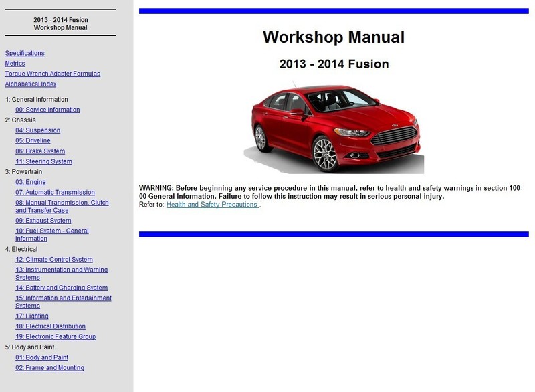Click the sidebar '2013 - 2014 Fusion Workshop Manual' title
535x392 pixels.
click(60, 24)
